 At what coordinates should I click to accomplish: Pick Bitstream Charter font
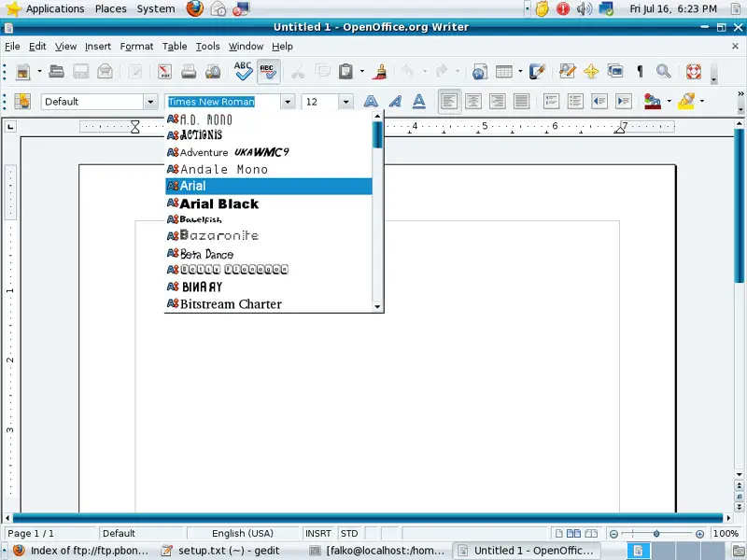click(269, 304)
